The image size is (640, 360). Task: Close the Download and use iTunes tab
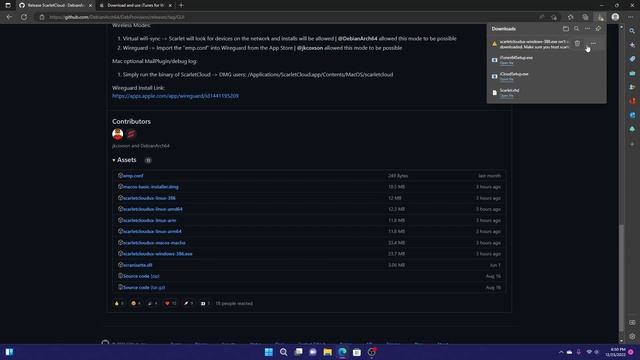[x=170, y=5]
